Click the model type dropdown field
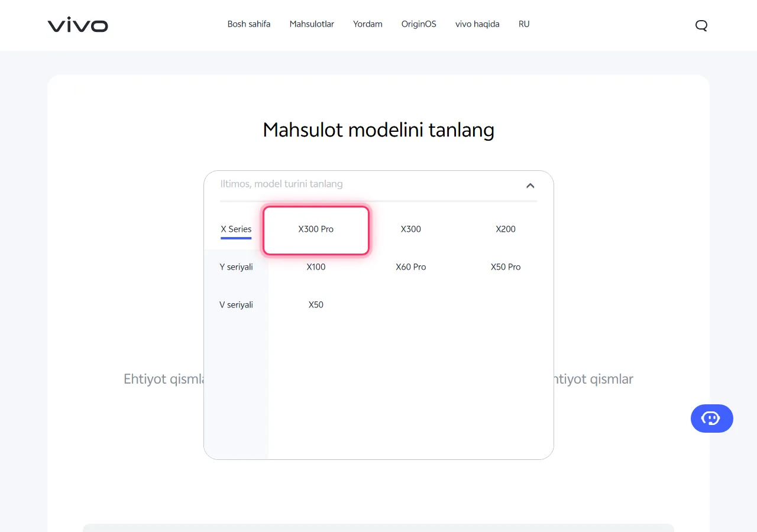Screen dimensions: 757x532 (x=378, y=184)
